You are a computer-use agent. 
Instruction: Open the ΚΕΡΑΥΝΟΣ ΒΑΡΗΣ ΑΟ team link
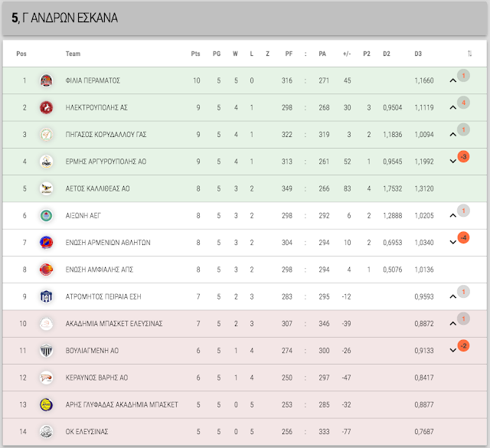pos(96,378)
